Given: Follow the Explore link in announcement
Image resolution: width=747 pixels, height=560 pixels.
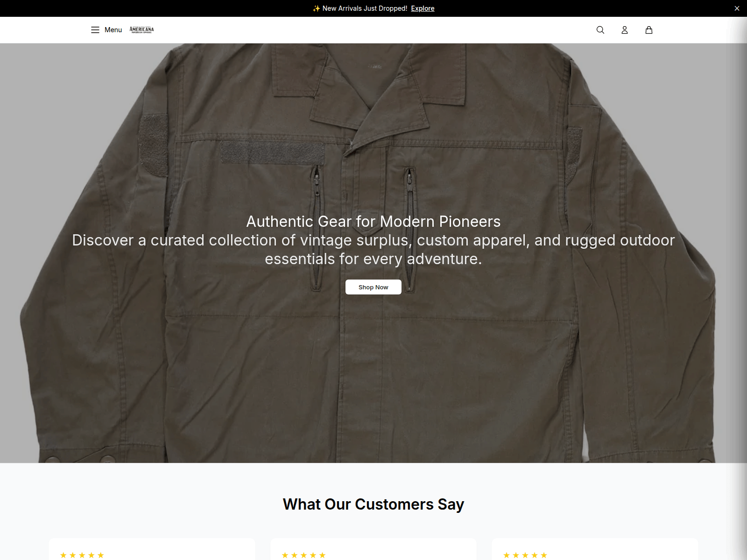Looking at the screenshot, I should point(423,8).
